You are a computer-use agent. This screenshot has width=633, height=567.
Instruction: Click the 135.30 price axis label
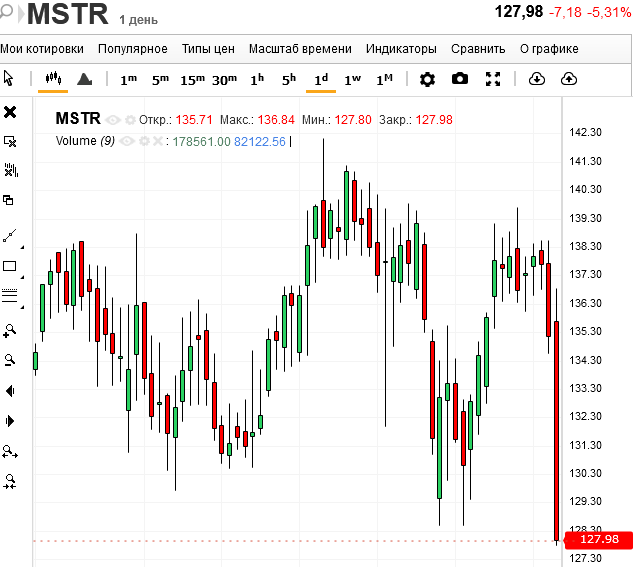(585, 331)
